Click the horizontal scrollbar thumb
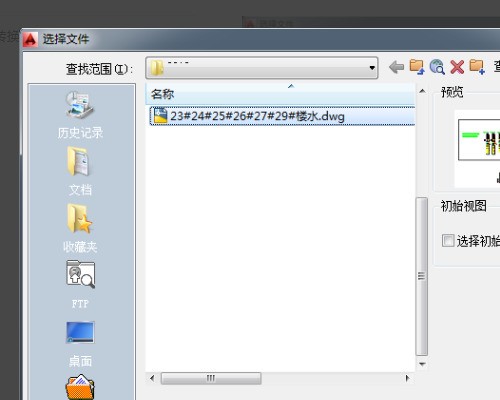Screen dimensions: 500x400 (211, 378)
